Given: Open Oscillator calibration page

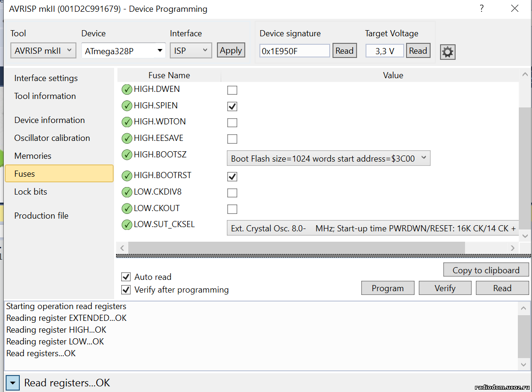Looking at the screenshot, I should (x=52, y=138).
